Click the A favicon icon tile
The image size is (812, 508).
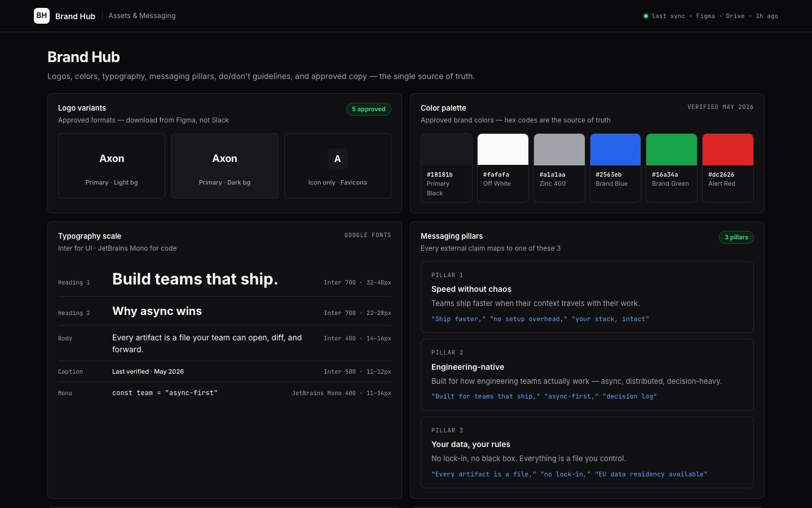pyautogui.click(x=338, y=159)
